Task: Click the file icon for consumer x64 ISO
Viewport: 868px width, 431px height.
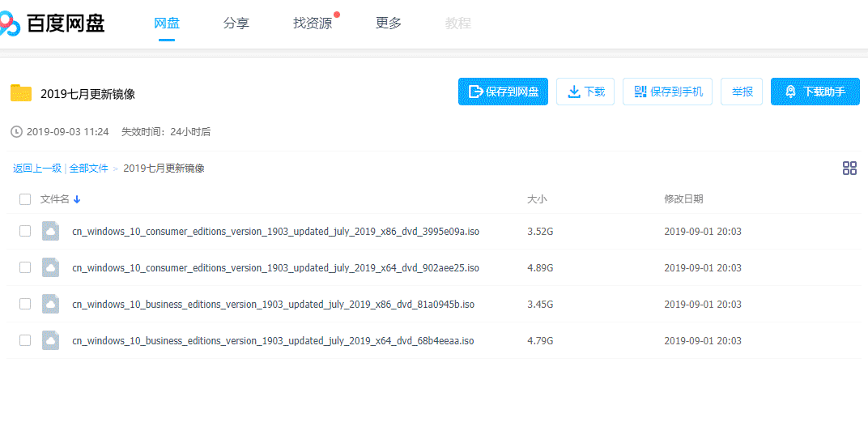Action: tap(50, 267)
